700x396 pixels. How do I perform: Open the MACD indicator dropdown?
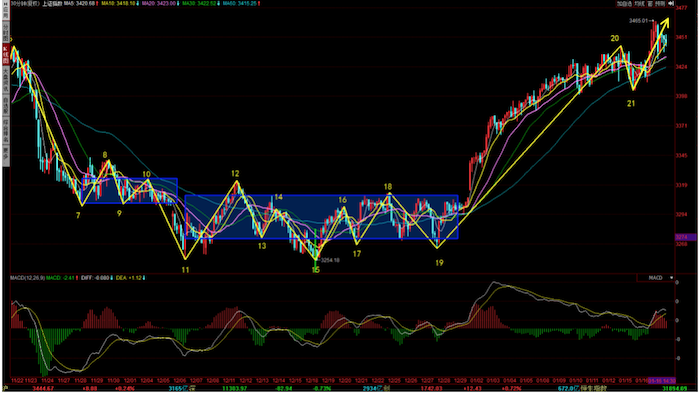tap(655, 278)
